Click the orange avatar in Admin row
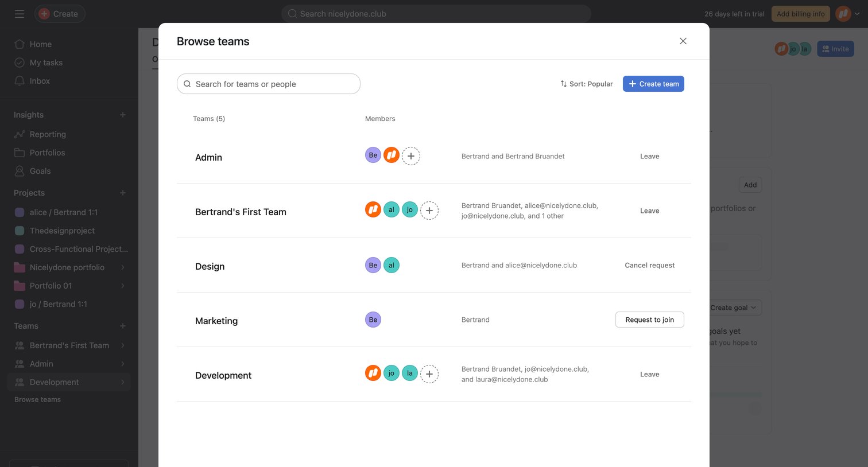This screenshot has height=467, width=868. [x=392, y=155]
